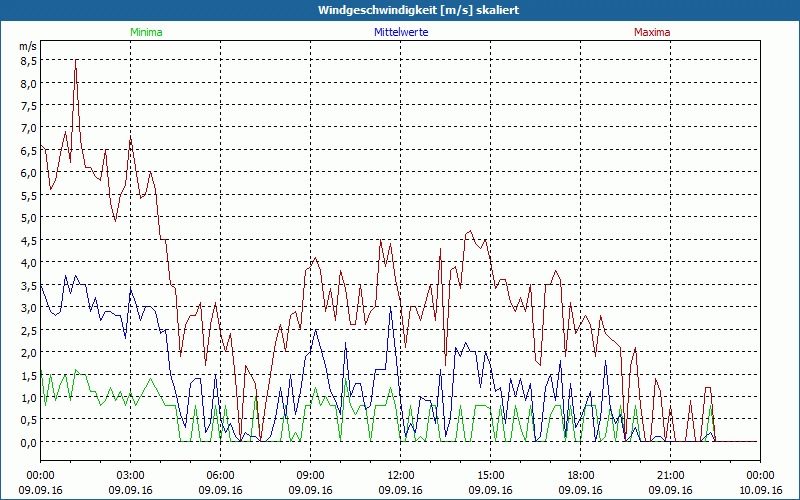This screenshot has height=500, width=800.
Task: Click the 4,0 y-axis value
Action: point(28,262)
